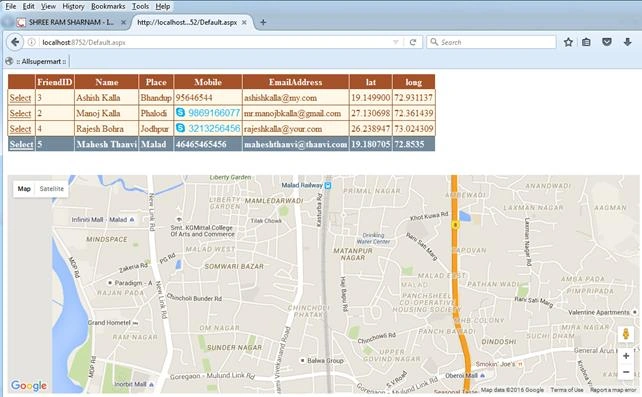This screenshot has height=397, width=642.
Task: Click the Allsupermart bookmark globe icon
Action: (x=9, y=61)
